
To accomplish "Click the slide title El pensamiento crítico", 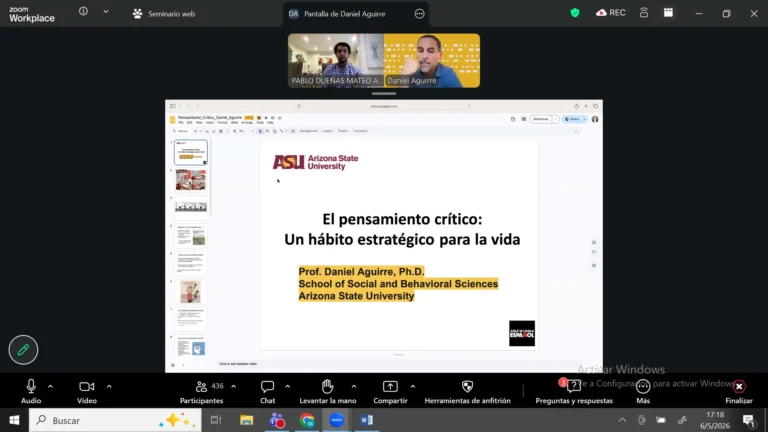I will coord(402,219).
